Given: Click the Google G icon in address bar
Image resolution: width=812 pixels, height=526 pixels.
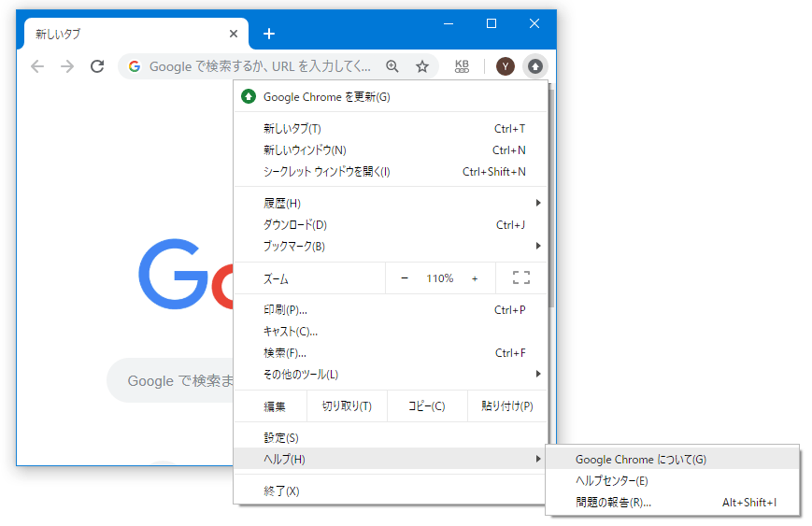Looking at the screenshot, I should point(135,66).
